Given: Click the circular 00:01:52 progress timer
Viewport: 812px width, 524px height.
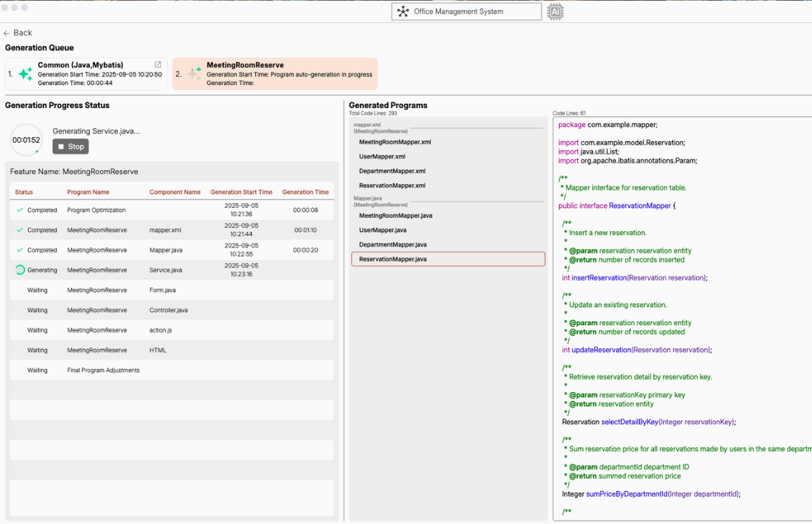Looking at the screenshot, I should click(27, 141).
